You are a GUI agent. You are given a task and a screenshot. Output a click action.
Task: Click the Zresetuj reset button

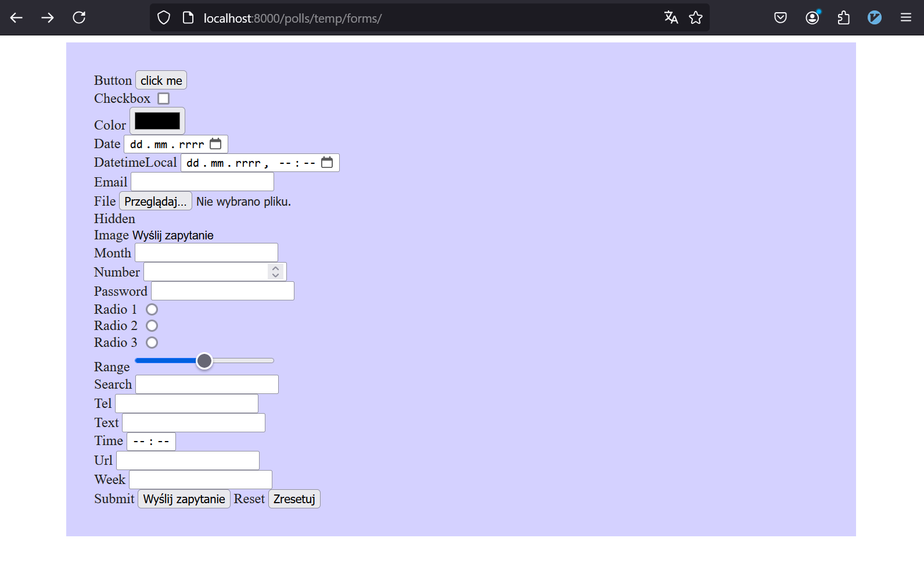[x=294, y=499]
